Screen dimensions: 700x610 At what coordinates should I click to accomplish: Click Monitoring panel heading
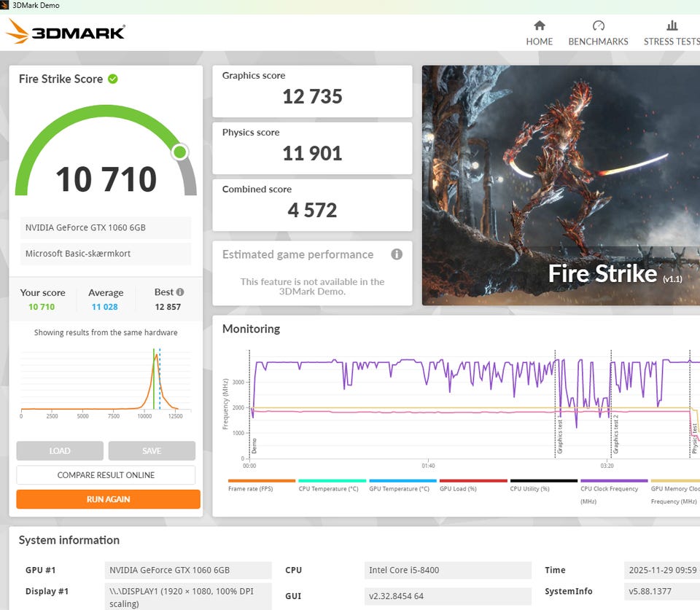[x=252, y=329]
